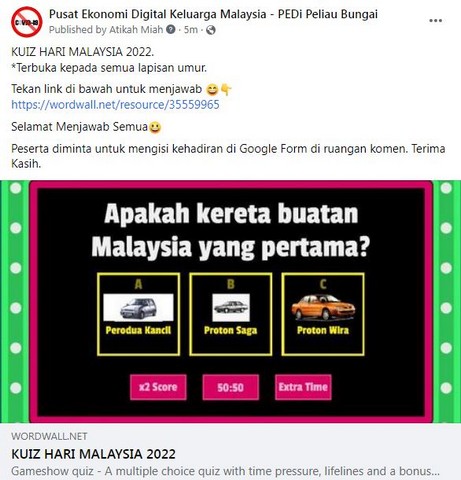Image resolution: width=461 pixels, height=480 pixels.
Task: Open the wordwall.net/resource/35559965 link
Action: (x=115, y=105)
